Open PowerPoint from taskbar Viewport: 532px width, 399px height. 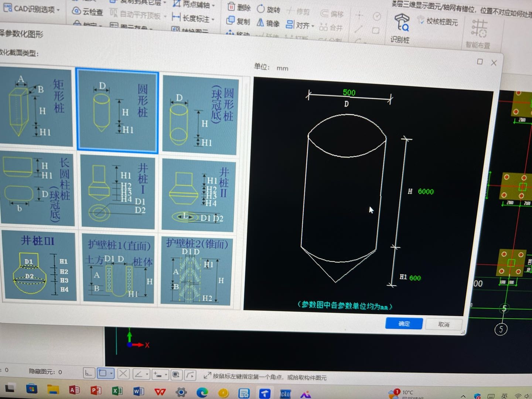tap(96, 391)
